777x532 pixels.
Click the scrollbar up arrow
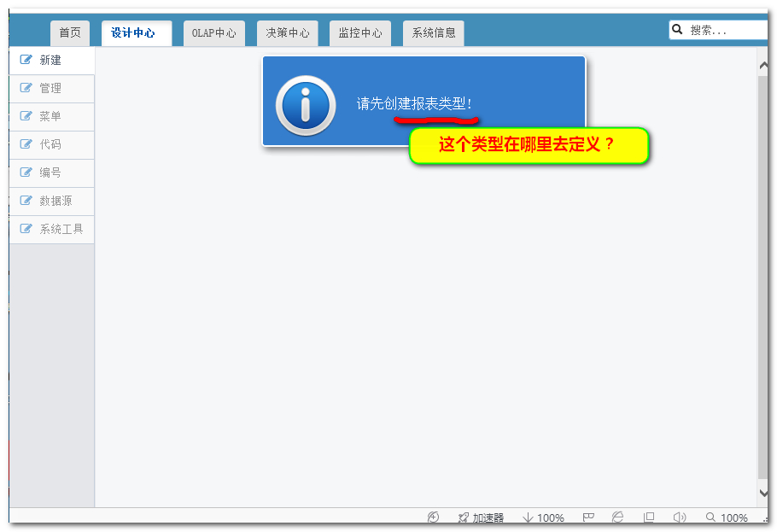pyautogui.click(x=763, y=66)
